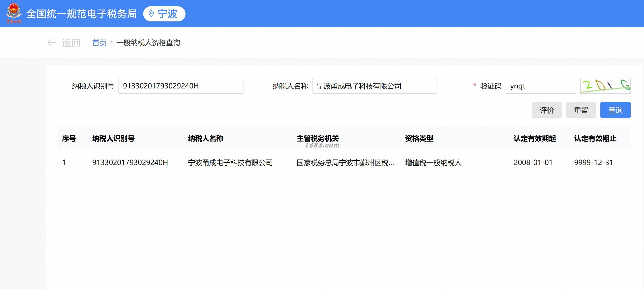Click the location pin icon beside 宁波

point(151,14)
